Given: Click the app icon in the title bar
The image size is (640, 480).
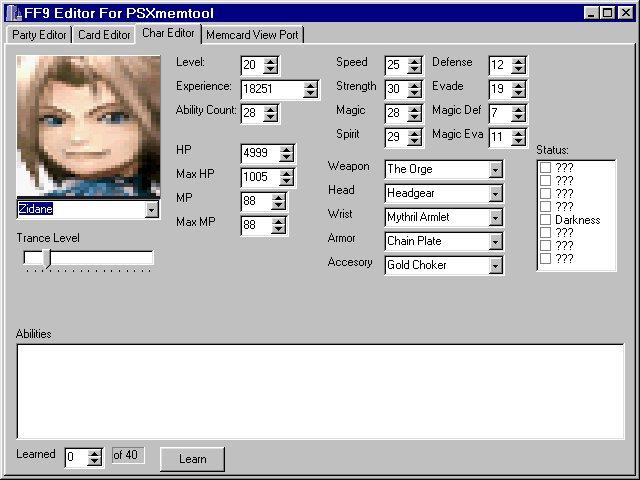Looking at the screenshot, I should point(14,13).
